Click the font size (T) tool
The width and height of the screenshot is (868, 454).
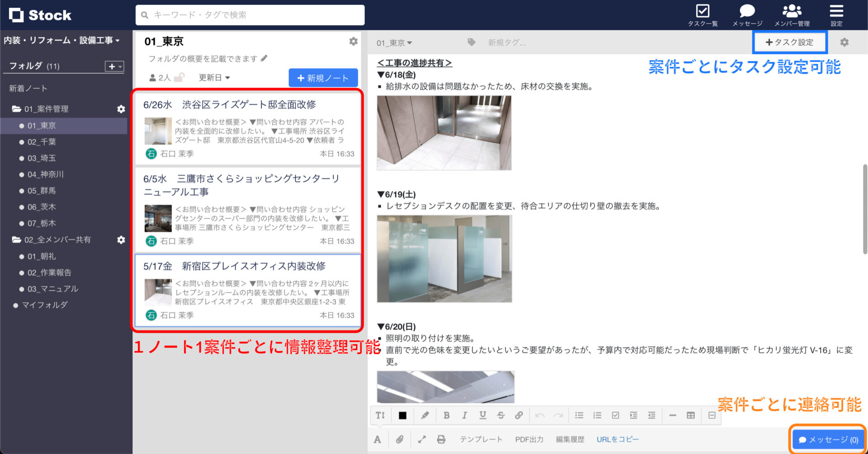click(x=380, y=415)
